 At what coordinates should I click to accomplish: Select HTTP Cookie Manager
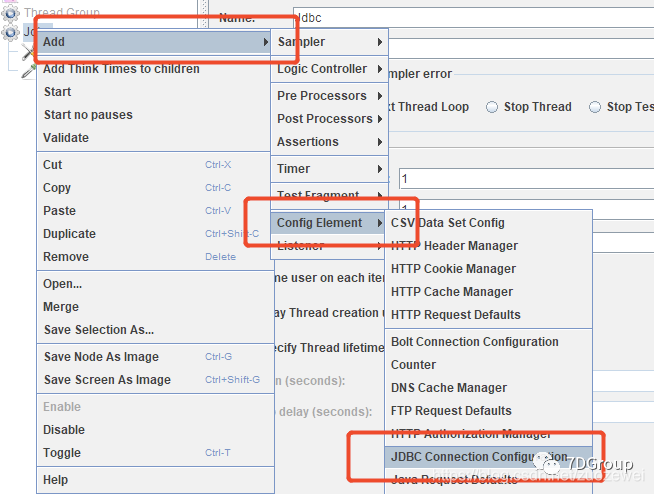click(489, 269)
